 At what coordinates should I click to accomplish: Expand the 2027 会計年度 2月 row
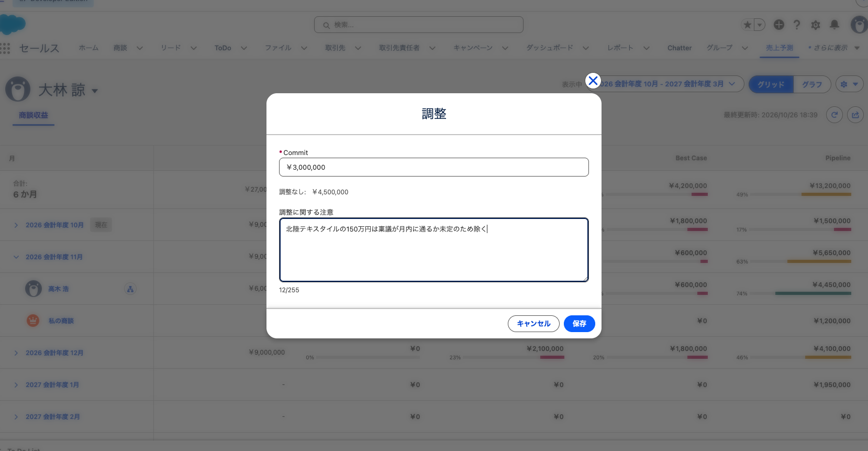16,417
